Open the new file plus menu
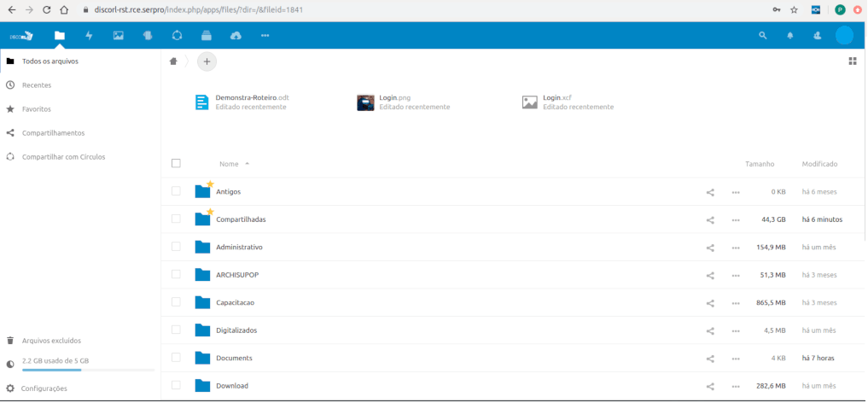Image resolution: width=868 pixels, height=403 pixels. [207, 61]
